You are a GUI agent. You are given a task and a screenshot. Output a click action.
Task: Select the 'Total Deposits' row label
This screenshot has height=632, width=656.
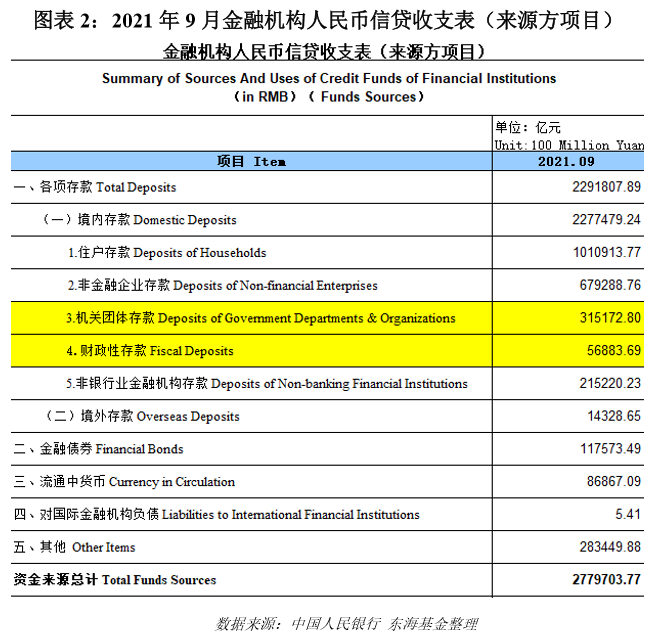tap(95, 187)
